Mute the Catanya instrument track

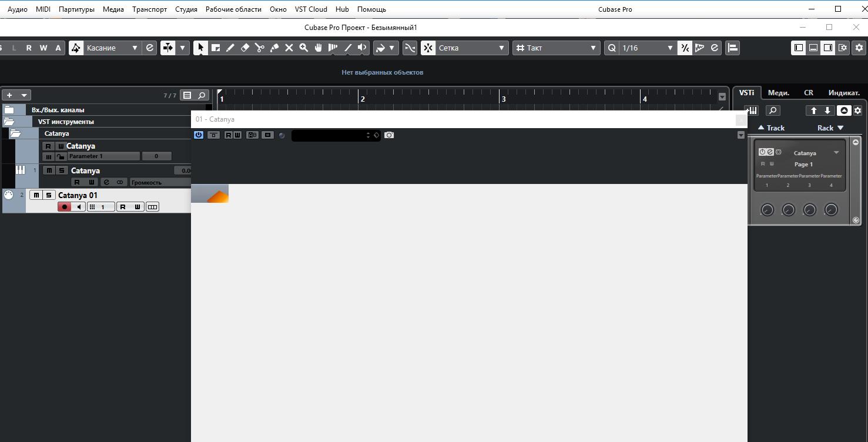[49, 170]
